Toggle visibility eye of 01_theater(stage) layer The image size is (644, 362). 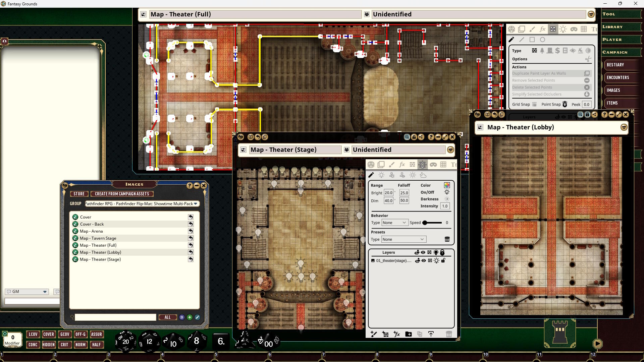[x=424, y=260]
